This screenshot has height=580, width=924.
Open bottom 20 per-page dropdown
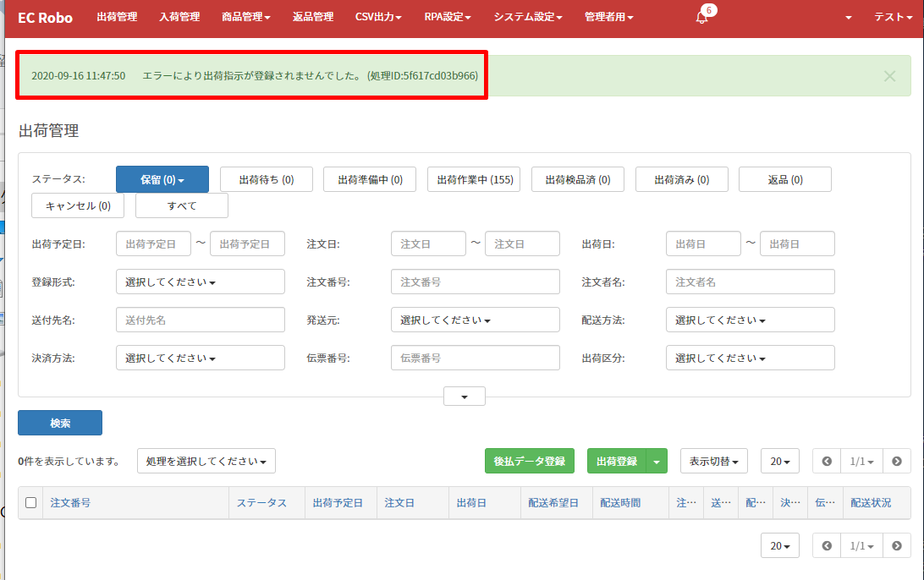779,546
